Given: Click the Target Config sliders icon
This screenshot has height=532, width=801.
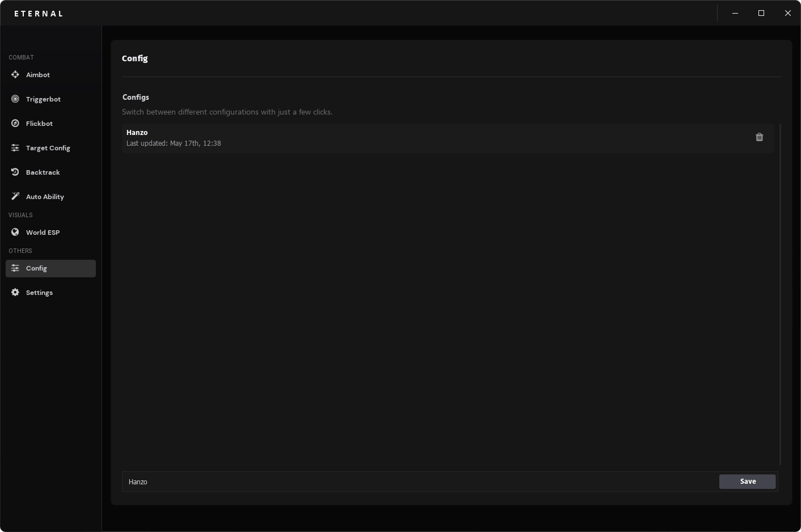Looking at the screenshot, I should click(15, 148).
